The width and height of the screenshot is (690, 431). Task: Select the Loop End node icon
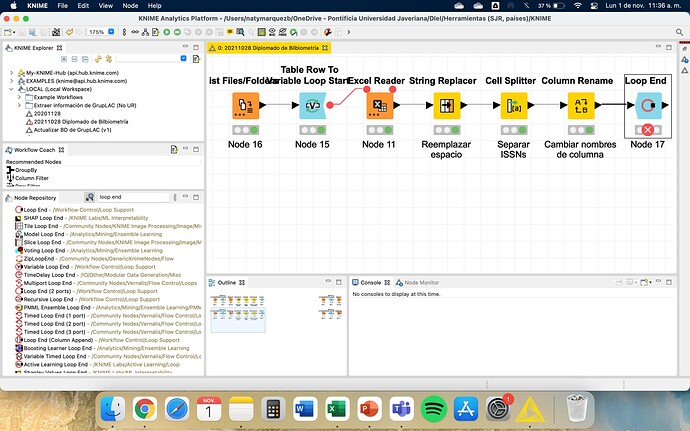click(648, 106)
